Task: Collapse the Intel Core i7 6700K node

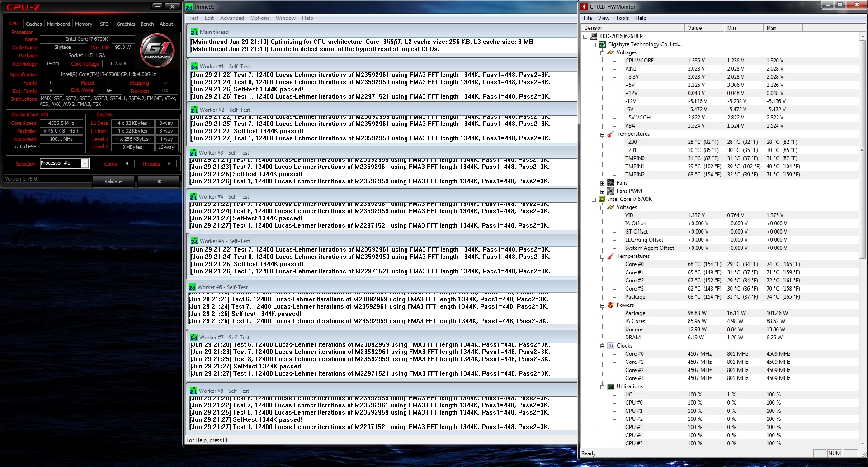Action: click(594, 200)
